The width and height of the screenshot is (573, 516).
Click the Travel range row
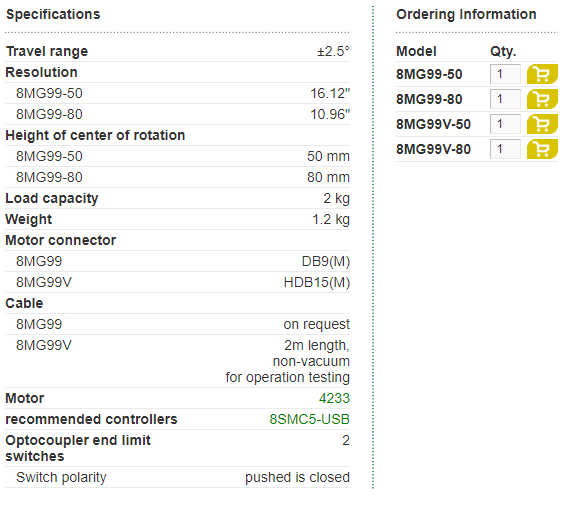pos(178,52)
